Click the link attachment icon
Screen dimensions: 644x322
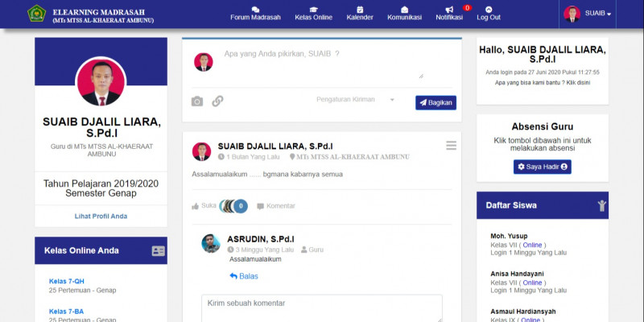217,101
